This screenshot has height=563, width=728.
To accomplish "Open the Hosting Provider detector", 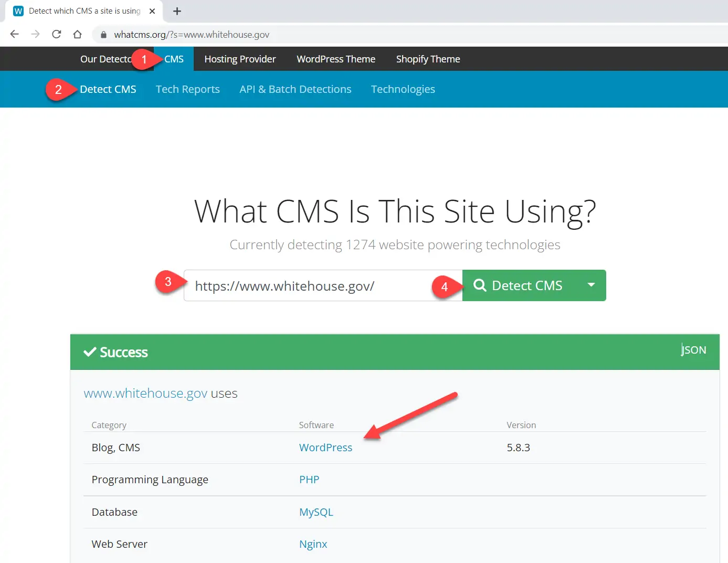I will (240, 59).
